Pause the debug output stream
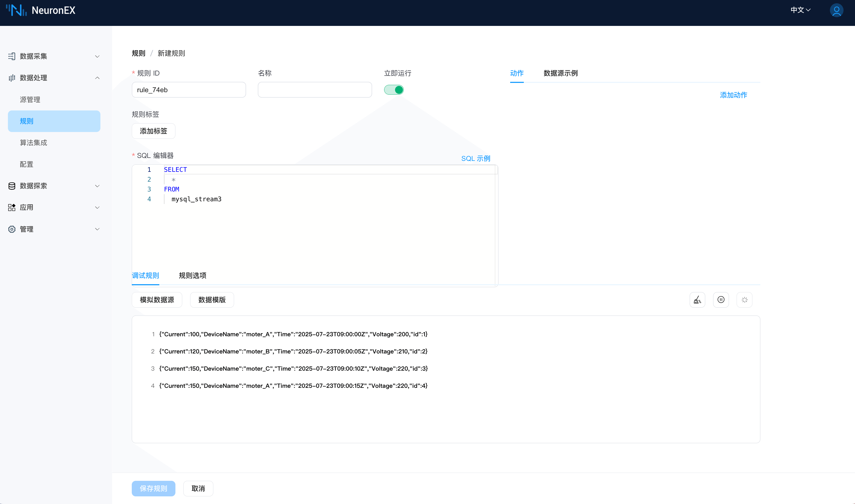Screen dimensions: 855x504 pos(721,299)
